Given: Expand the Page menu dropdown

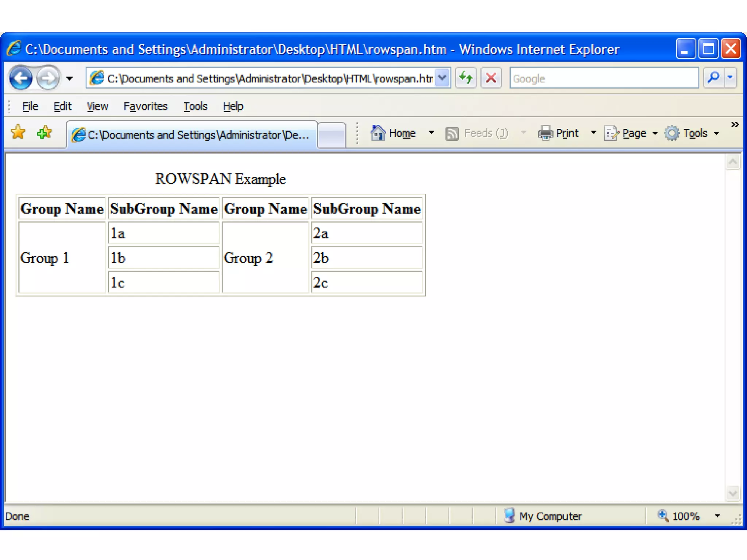Looking at the screenshot, I should pyautogui.click(x=655, y=133).
